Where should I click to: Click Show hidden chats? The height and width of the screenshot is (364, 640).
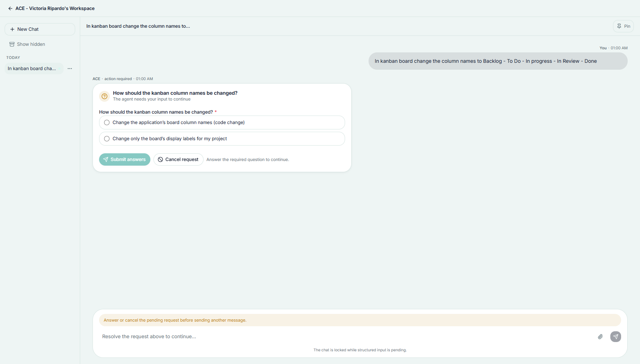coord(27,44)
